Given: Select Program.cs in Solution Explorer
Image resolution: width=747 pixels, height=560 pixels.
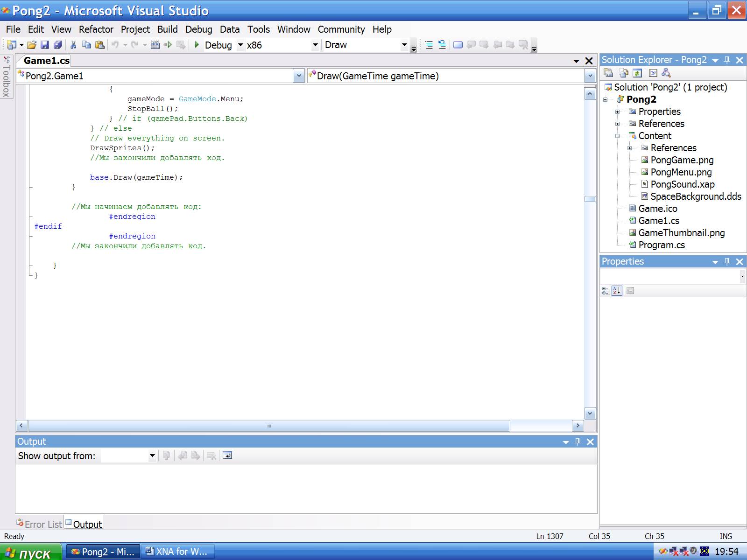Looking at the screenshot, I should point(661,245).
